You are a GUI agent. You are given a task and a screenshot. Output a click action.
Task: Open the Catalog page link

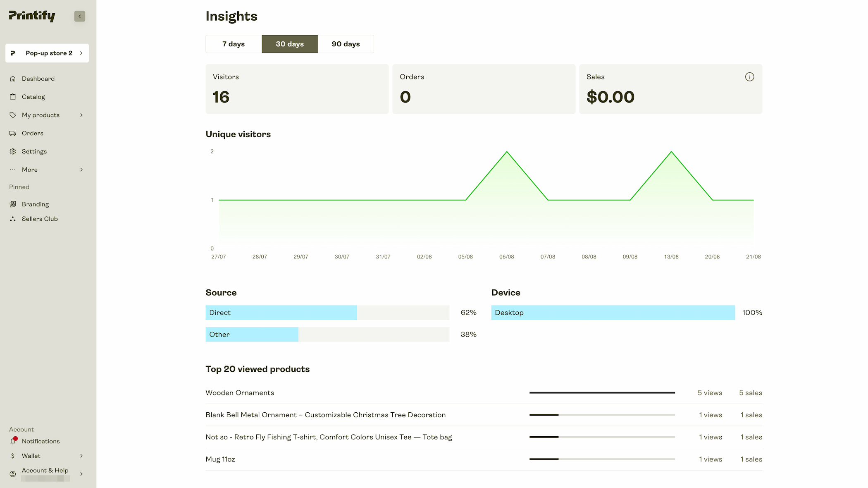pyautogui.click(x=33, y=97)
